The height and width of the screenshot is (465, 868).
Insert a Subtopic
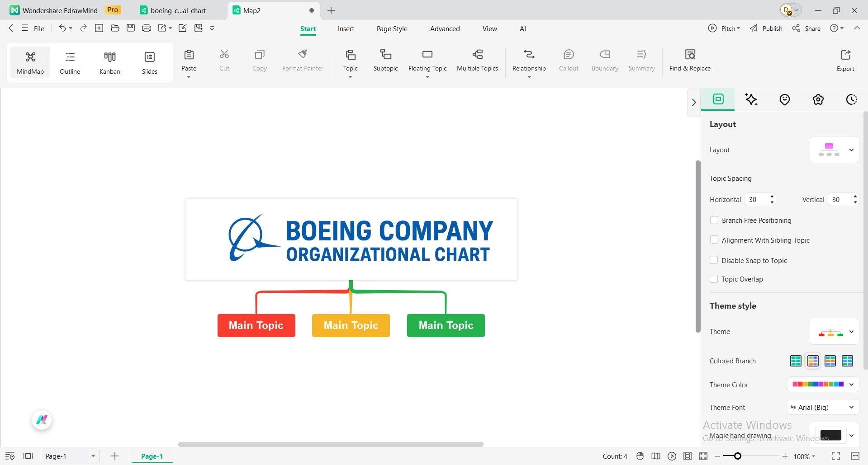385,60
